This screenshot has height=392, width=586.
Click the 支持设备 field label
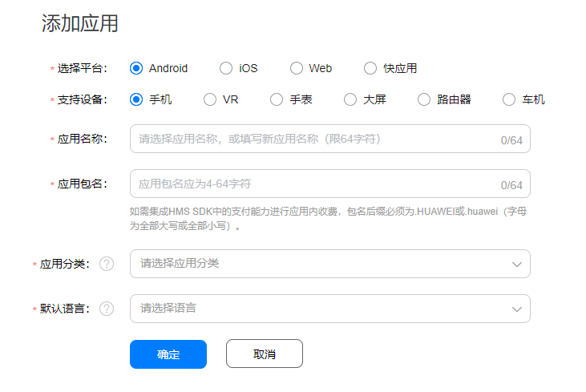point(83,99)
